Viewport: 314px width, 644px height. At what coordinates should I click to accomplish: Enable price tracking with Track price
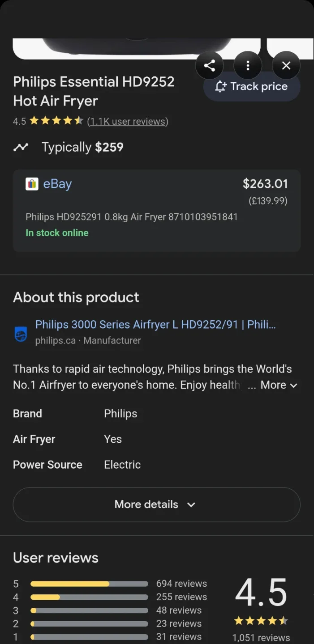[251, 86]
